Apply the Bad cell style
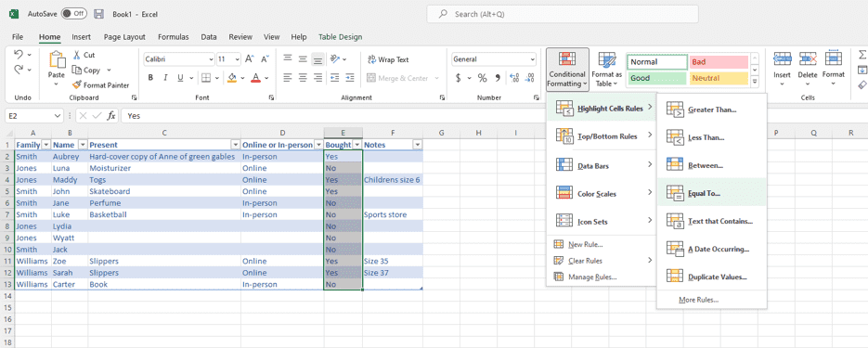This screenshot has height=348, width=868. [719, 62]
